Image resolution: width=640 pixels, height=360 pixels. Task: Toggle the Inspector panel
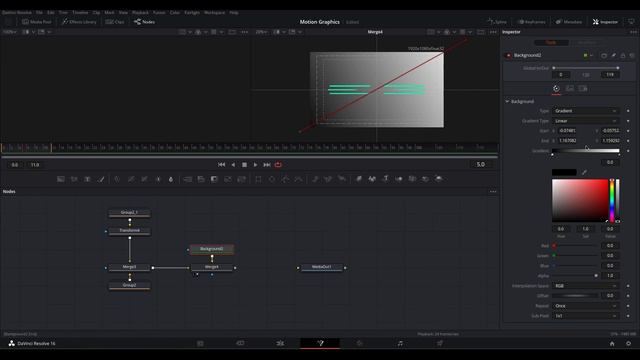point(605,22)
